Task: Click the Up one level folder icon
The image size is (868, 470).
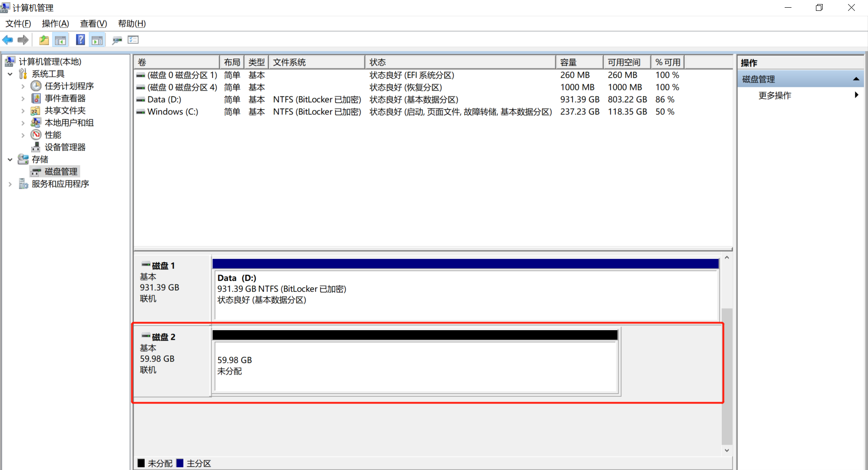Action: 44,40
